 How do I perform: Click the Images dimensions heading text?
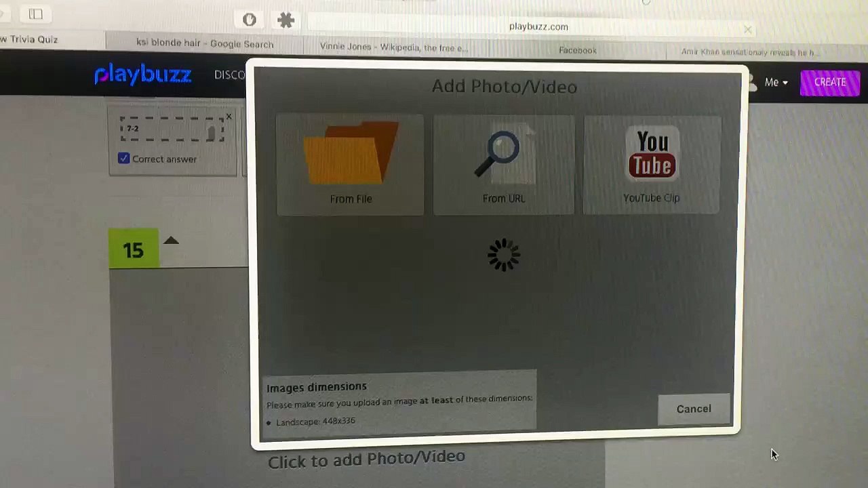pyautogui.click(x=317, y=387)
